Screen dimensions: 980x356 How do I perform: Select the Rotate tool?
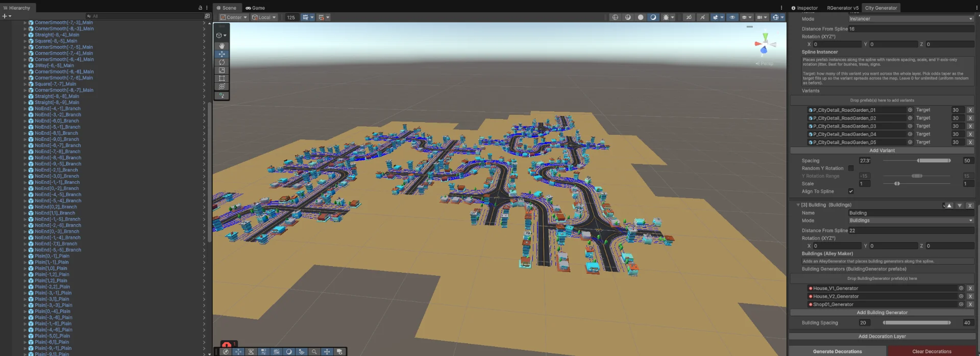[222, 62]
